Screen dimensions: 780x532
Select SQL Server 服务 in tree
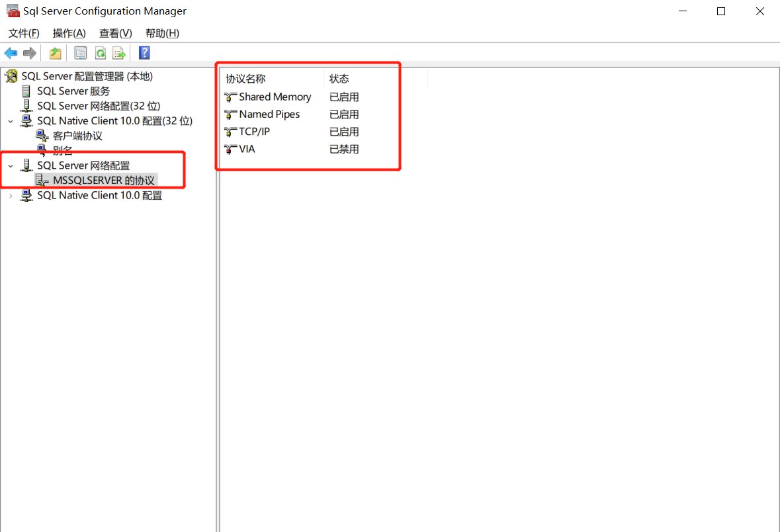[73, 91]
